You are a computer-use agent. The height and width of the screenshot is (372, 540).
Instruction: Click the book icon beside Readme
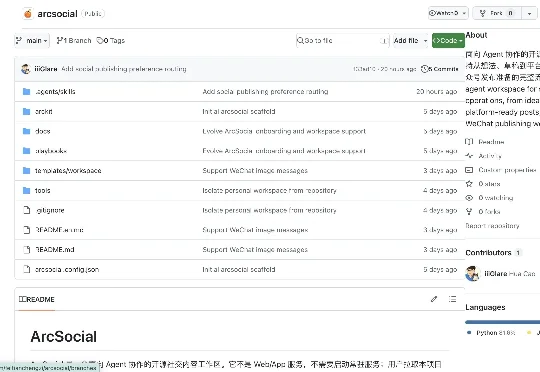coord(469,141)
